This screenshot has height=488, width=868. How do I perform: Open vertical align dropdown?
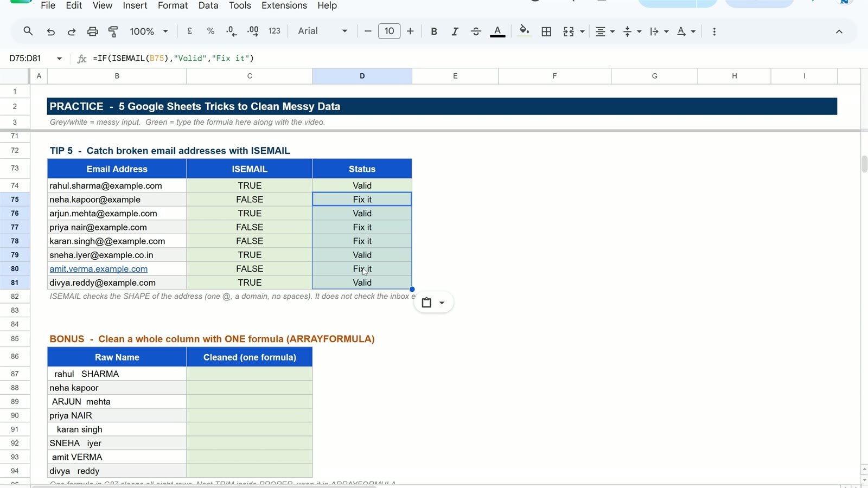coord(632,31)
